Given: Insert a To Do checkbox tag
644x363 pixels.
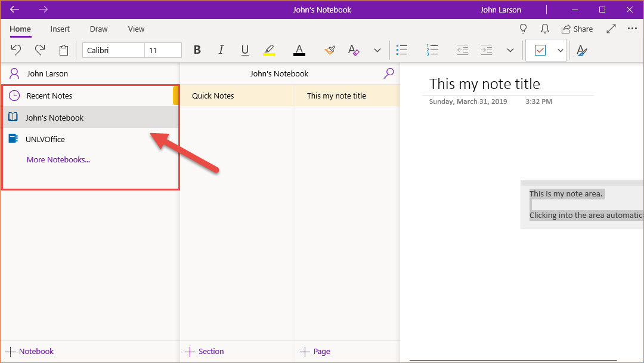Looking at the screenshot, I should [x=540, y=50].
